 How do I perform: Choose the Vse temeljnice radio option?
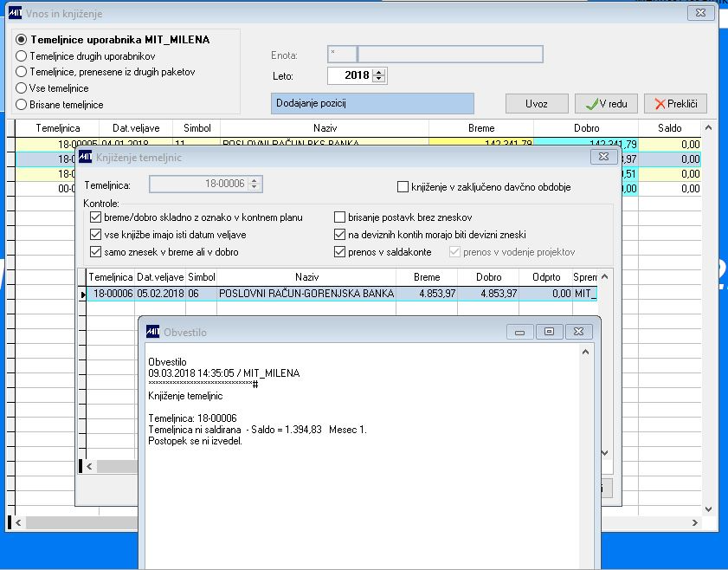click(x=22, y=88)
